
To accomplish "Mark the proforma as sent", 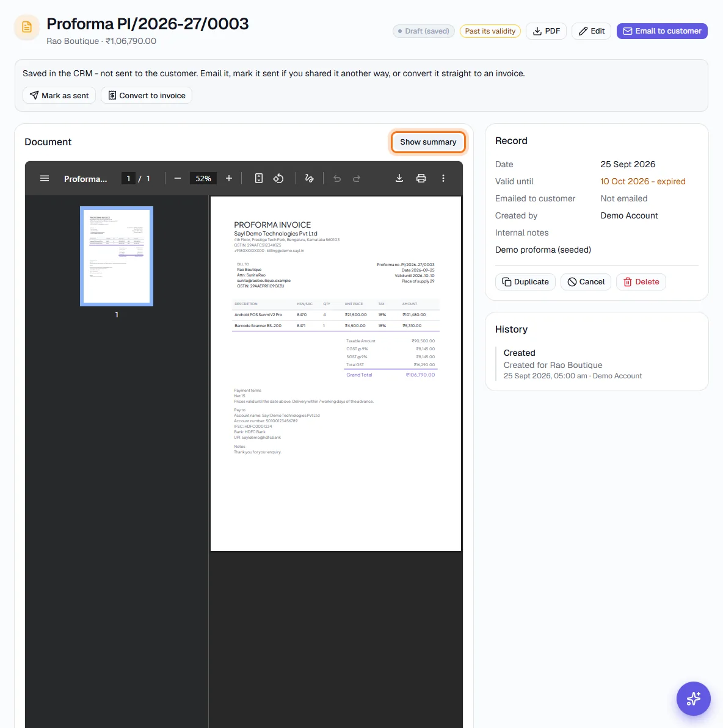I will click(59, 95).
